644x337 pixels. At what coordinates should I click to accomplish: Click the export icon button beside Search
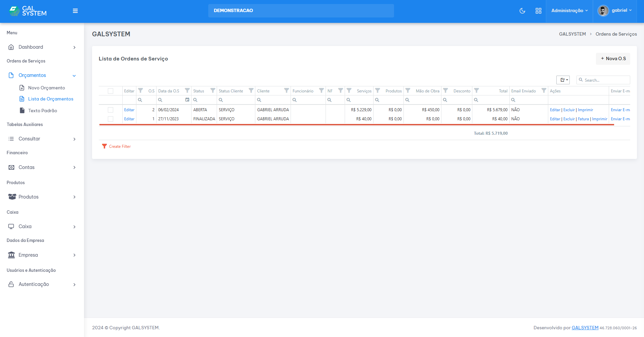pyautogui.click(x=563, y=80)
